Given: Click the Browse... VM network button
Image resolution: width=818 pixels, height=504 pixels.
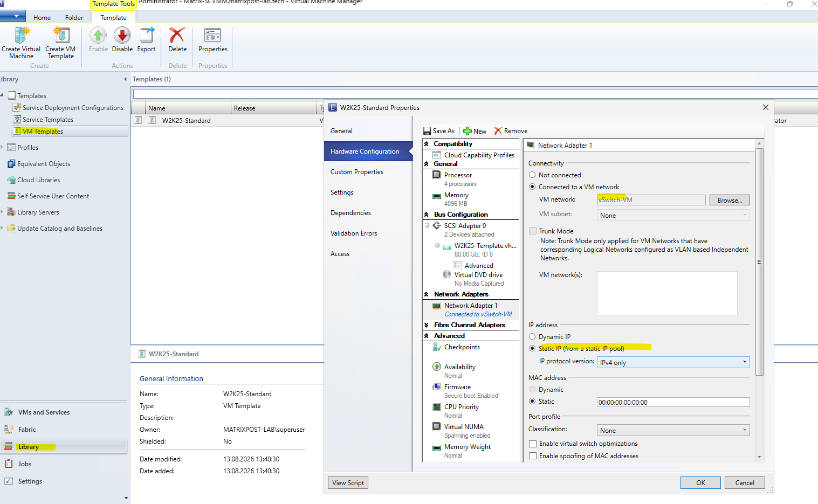Looking at the screenshot, I should (x=730, y=200).
